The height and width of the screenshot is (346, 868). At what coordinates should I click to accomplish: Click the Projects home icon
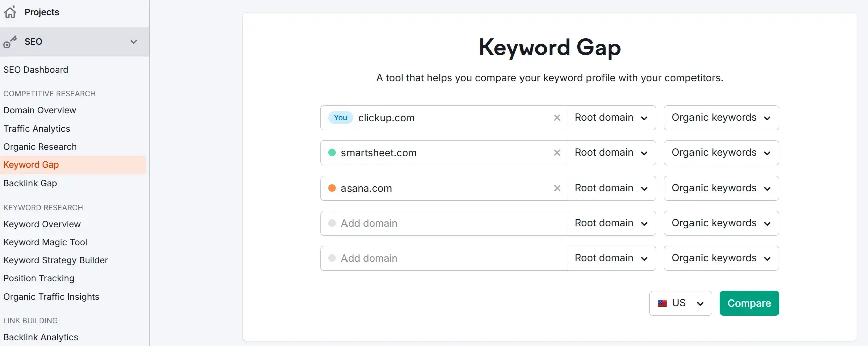point(10,12)
